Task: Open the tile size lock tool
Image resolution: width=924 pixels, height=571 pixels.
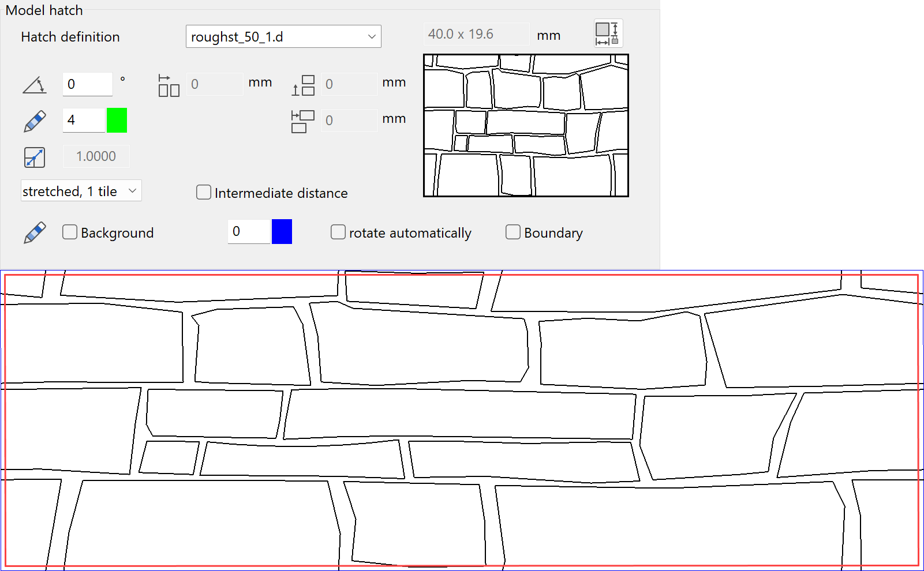Action: tap(608, 33)
